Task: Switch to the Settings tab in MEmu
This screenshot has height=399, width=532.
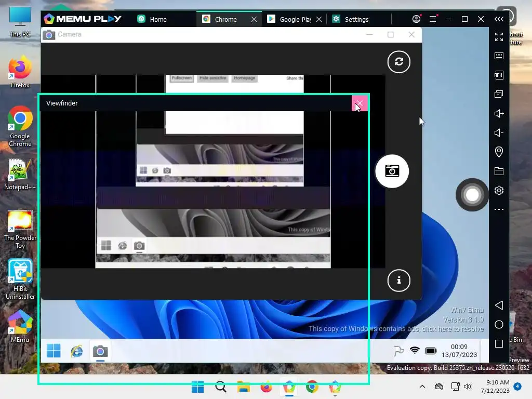Action: click(351, 19)
